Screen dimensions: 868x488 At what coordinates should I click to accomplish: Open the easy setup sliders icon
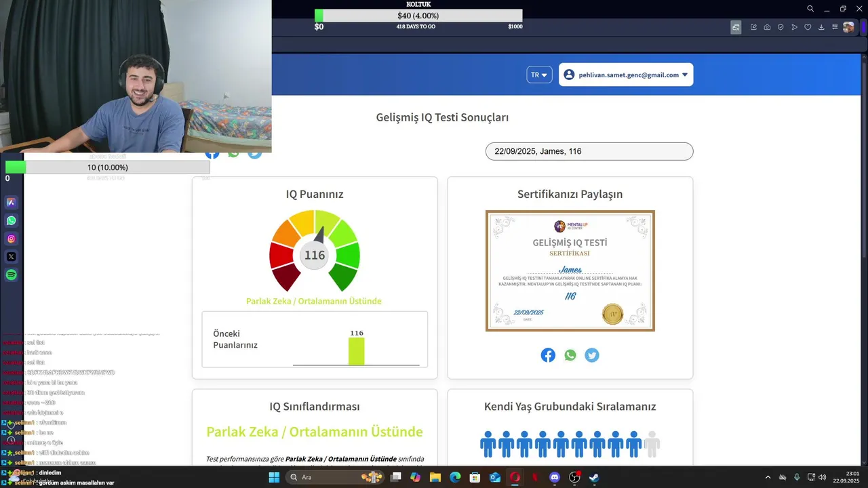click(x=835, y=27)
